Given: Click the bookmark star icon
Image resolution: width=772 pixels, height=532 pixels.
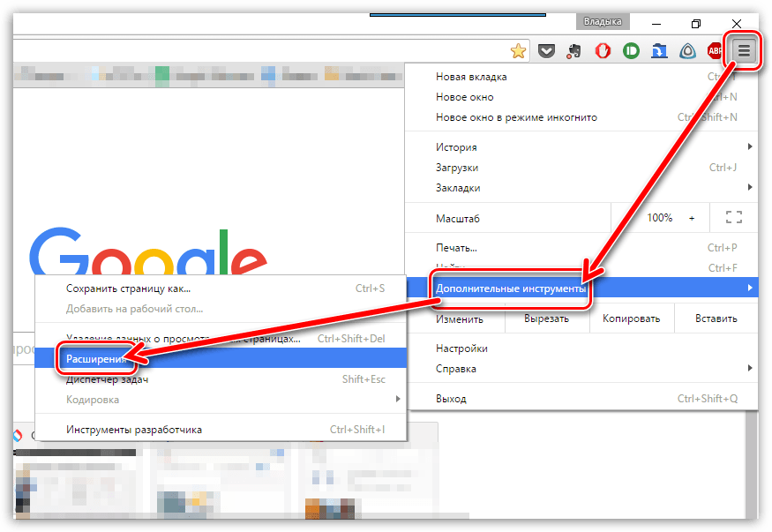Looking at the screenshot, I should [518, 50].
